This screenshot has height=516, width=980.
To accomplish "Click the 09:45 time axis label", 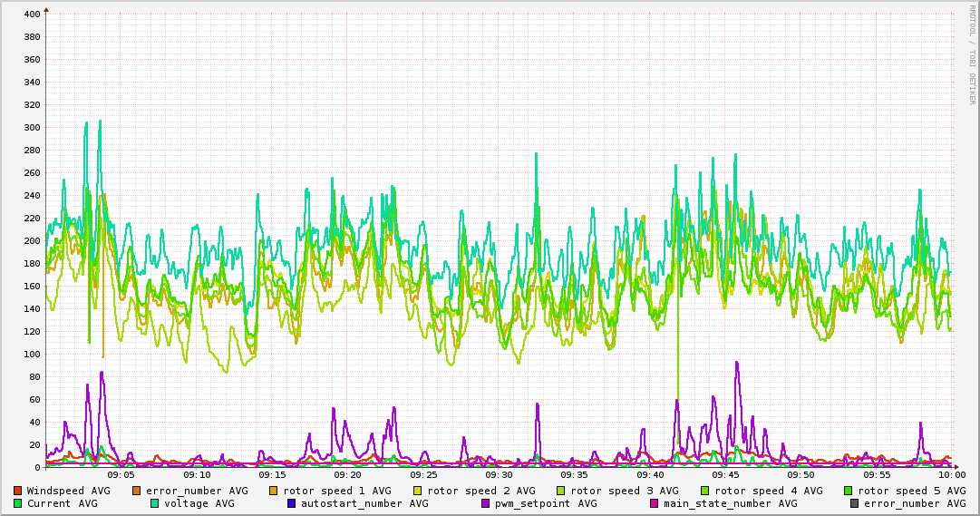I will 725,474.
